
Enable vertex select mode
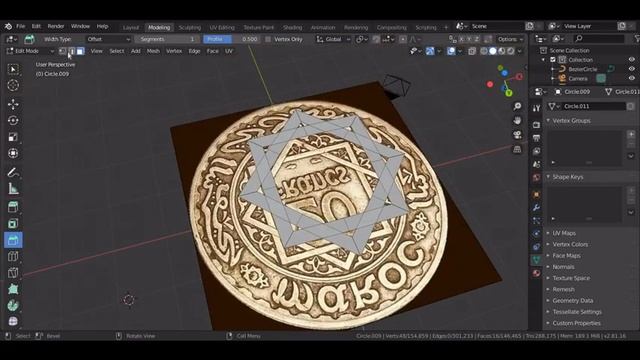click(62, 51)
